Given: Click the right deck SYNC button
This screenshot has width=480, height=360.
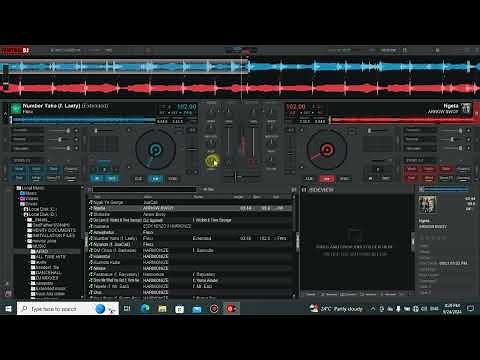Looking at the screenshot, I should 344,179.
